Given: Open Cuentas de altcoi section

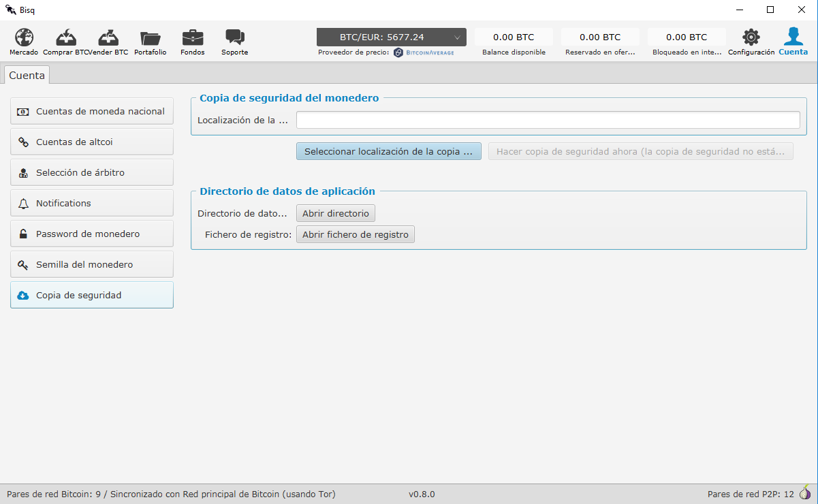Looking at the screenshot, I should (92, 142).
